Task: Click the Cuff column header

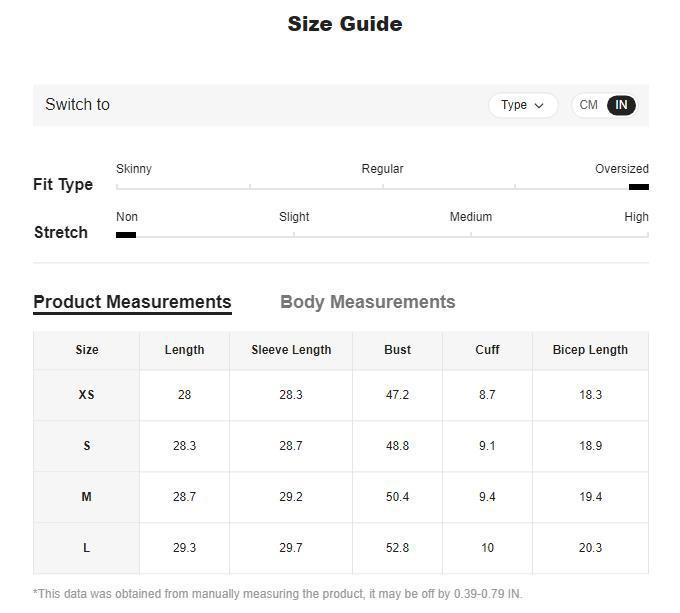Action: tap(487, 350)
